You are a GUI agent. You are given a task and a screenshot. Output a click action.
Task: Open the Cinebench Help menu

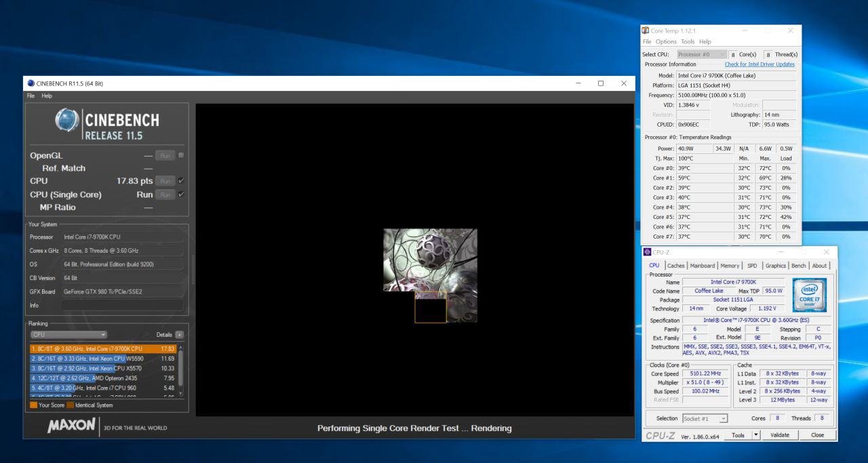46,96
